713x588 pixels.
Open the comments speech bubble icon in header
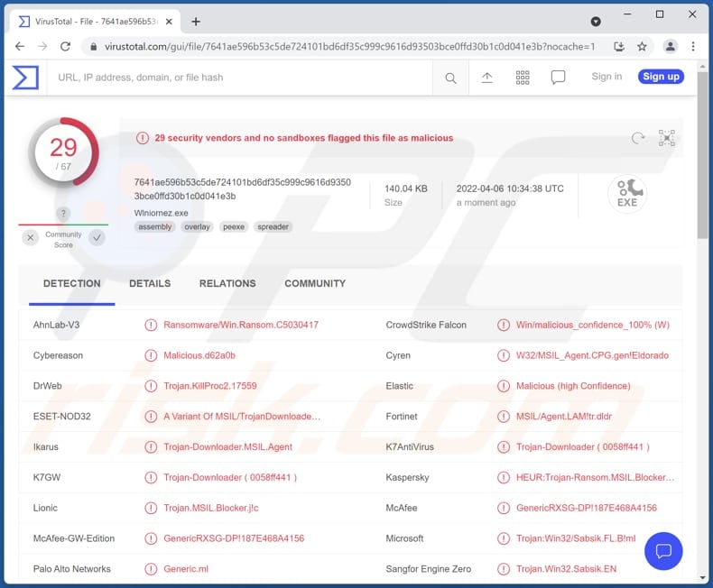point(558,78)
